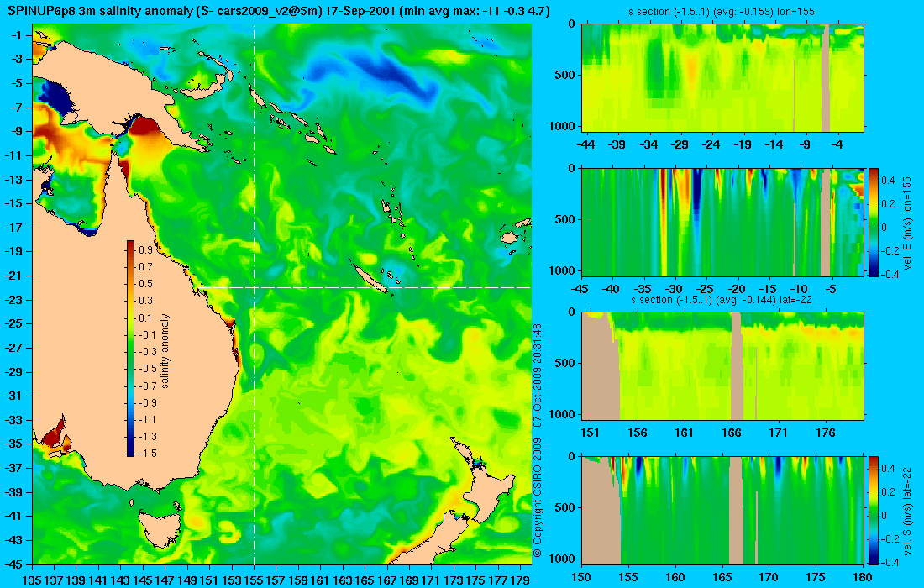Click the -1 tick on the map latitude axis

[16, 35]
